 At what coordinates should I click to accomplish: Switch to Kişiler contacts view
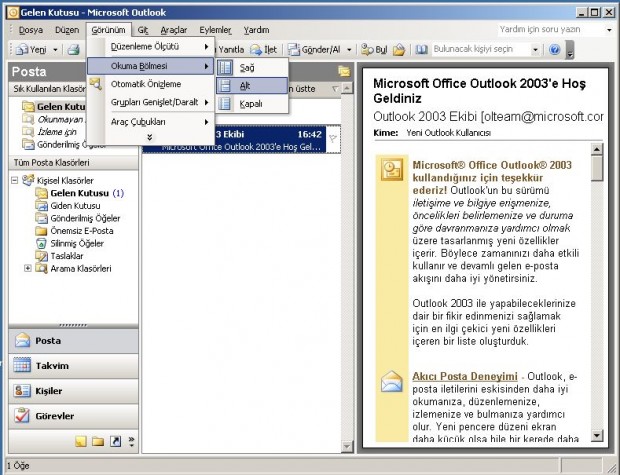click(74, 391)
